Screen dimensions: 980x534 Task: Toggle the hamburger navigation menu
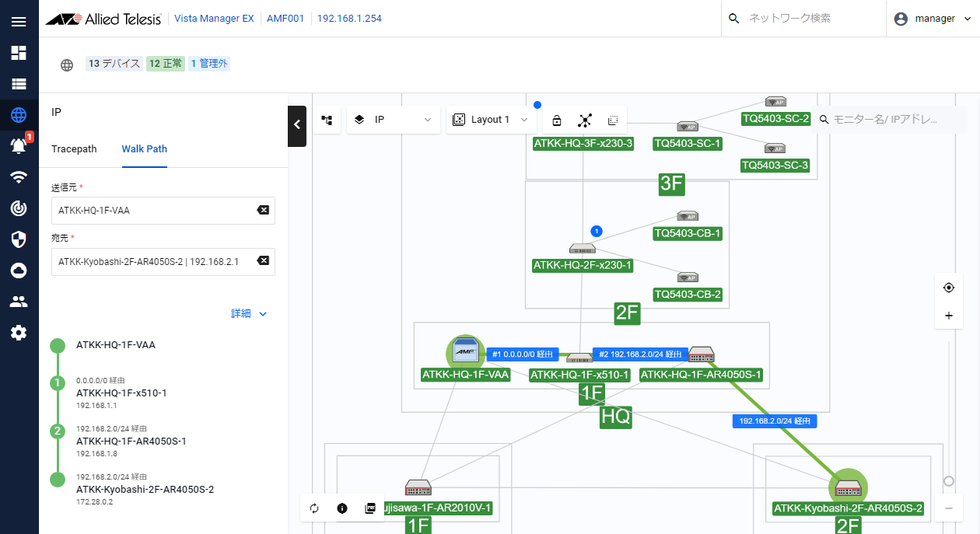click(x=19, y=21)
